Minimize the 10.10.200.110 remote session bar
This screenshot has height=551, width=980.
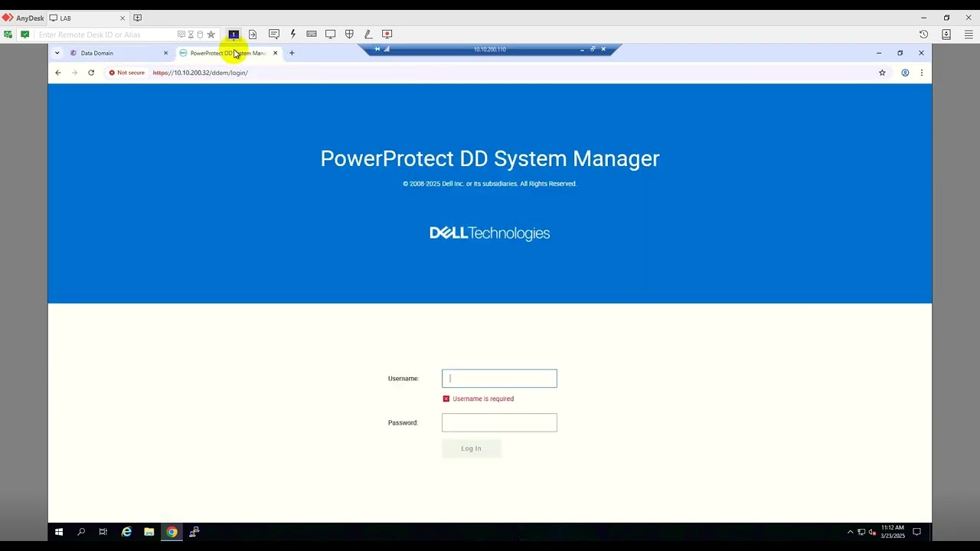[x=582, y=49]
